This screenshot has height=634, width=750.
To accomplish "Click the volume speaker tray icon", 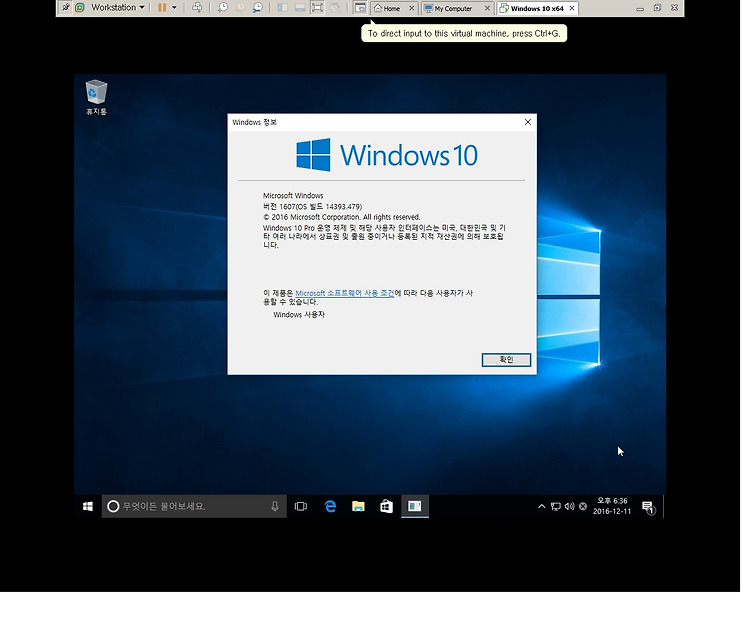I will 569,506.
